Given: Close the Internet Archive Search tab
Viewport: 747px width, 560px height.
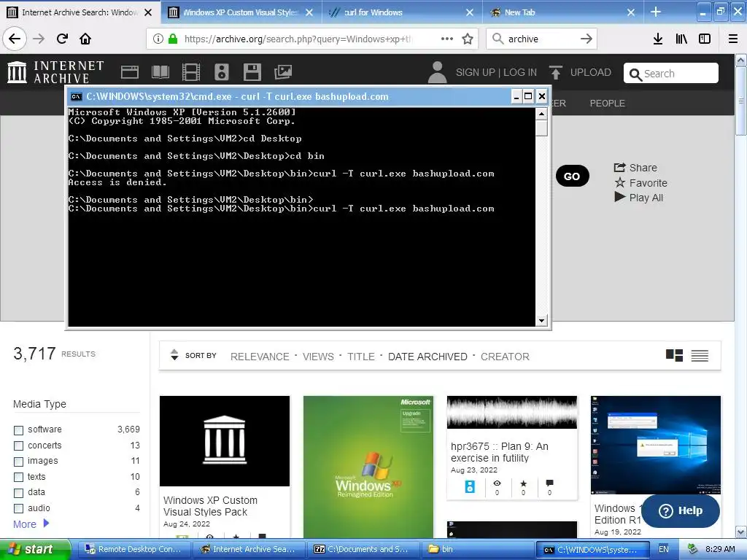Looking at the screenshot, I should 148,12.
